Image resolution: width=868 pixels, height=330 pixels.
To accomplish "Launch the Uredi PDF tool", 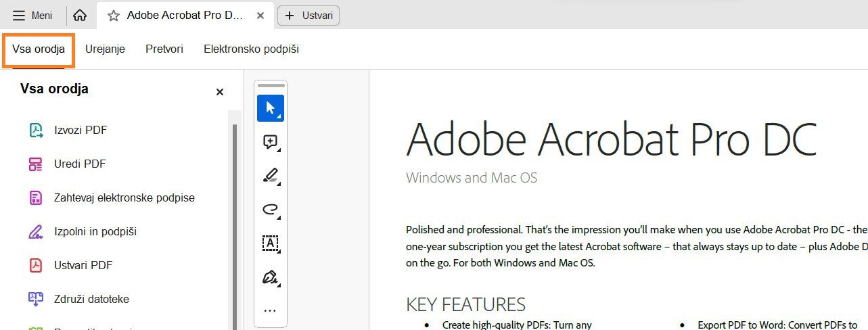I will point(79,164).
